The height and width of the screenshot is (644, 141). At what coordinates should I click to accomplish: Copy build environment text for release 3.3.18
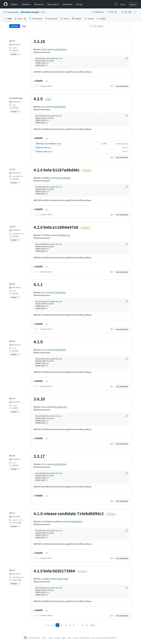[127, 58]
